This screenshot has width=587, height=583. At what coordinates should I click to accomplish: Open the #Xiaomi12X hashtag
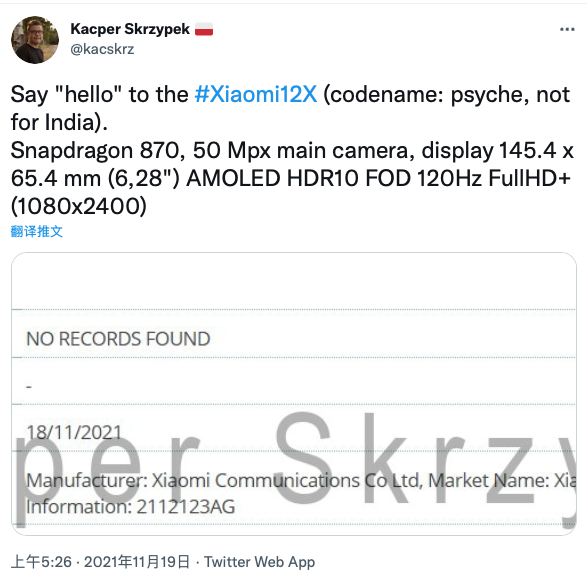(x=256, y=94)
